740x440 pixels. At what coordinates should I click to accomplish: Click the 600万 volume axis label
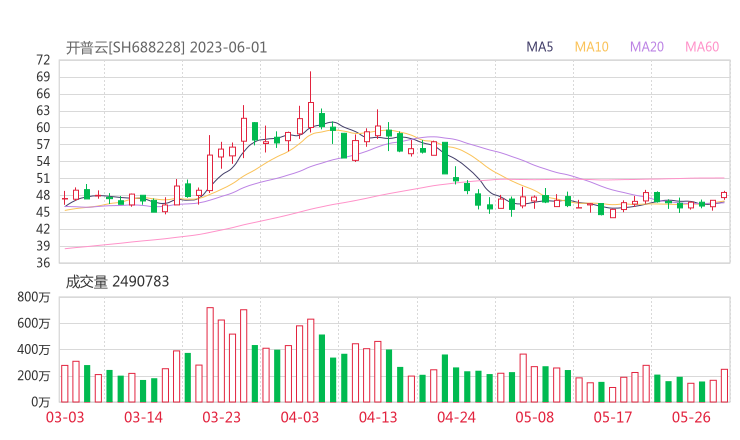coord(34,323)
